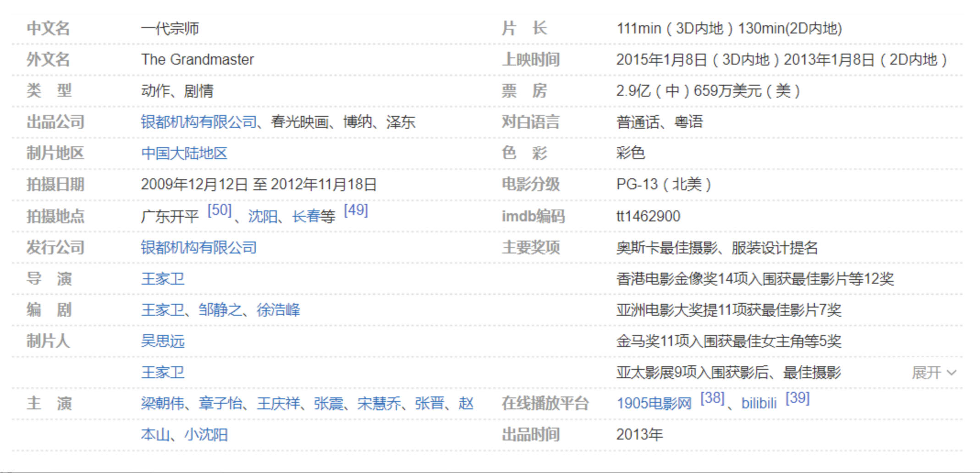Click the 沈阳 location link
980x473 pixels.
click(x=263, y=216)
